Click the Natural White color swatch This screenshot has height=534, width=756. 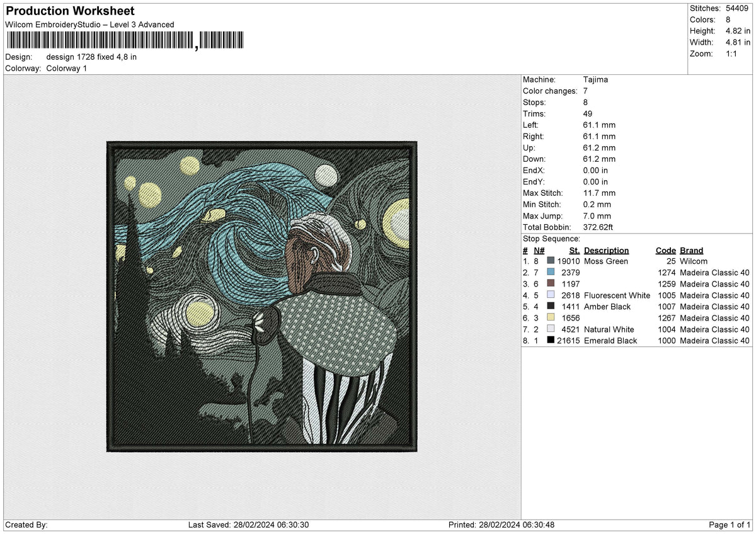coord(551,329)
